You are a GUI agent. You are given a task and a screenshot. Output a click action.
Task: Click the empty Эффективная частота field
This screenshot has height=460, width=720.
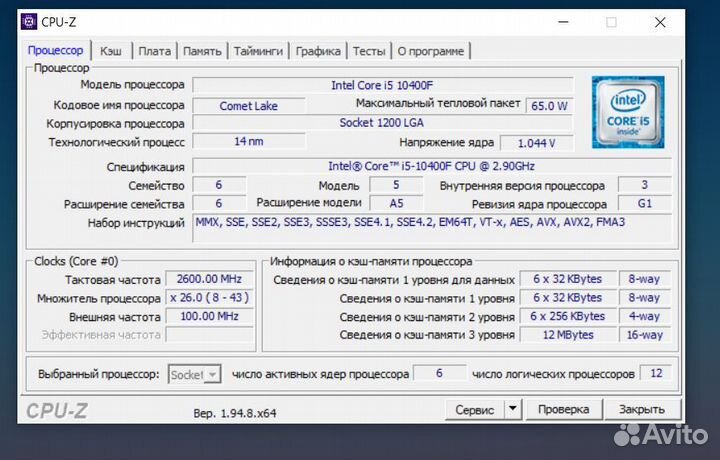pos(209,335)
